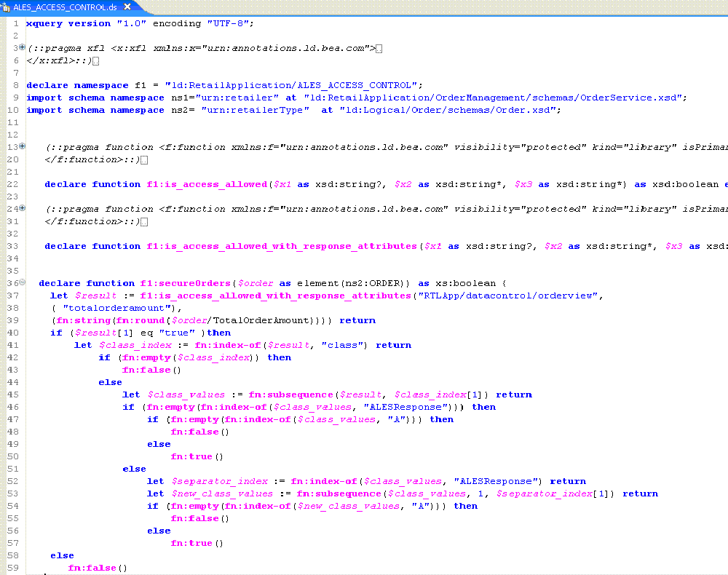This screenshot has height=575, width=728.
Task: Click 'declare namespace' on line 8
Action: coord(77,85)
